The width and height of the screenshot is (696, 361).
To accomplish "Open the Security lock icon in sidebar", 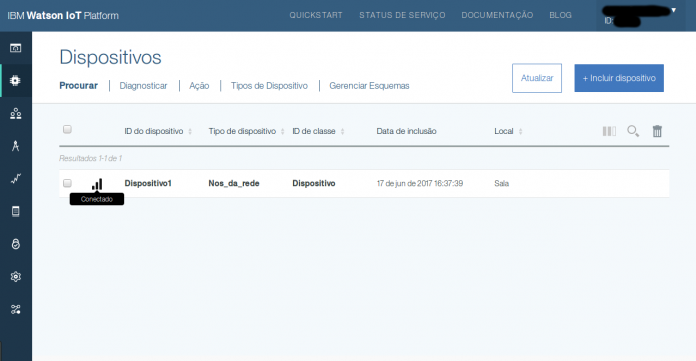I will tap(16, 244).
